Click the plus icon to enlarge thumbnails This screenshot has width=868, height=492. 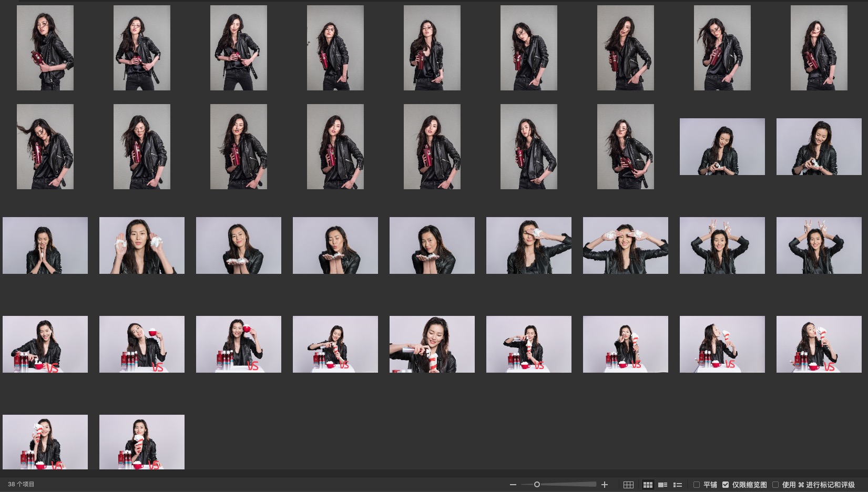(605, 485)
